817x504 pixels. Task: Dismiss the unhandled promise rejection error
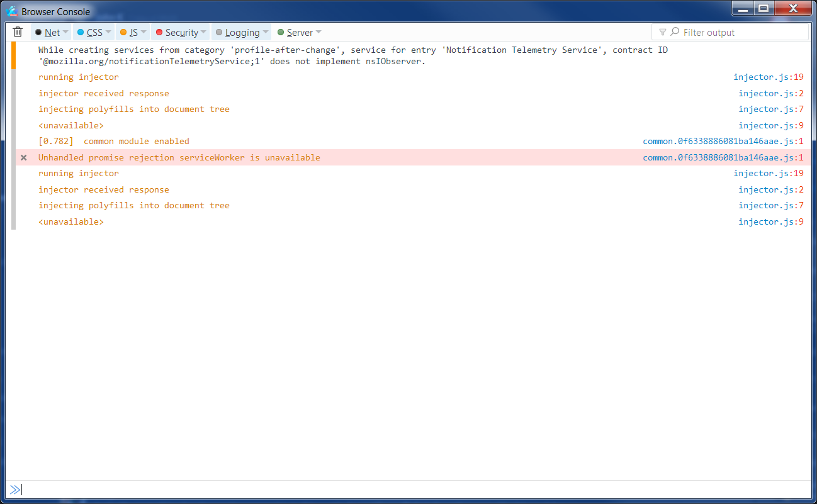pos(23,157)
